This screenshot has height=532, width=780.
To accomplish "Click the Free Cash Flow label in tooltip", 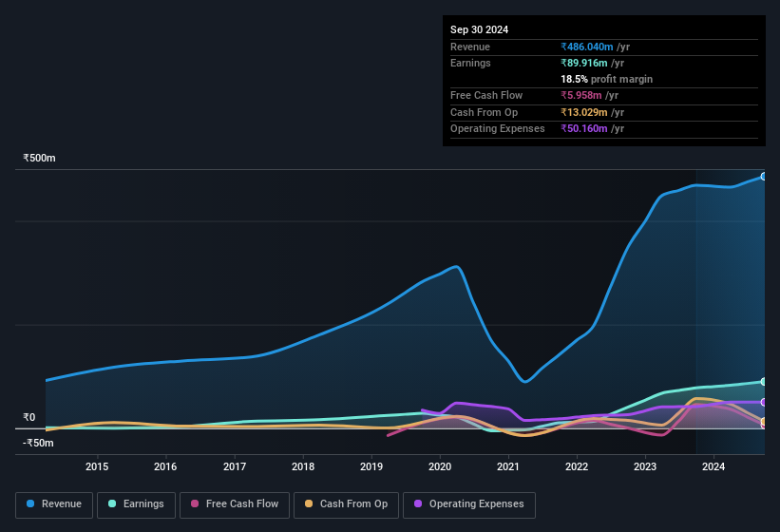I will [x=486, y=95].
